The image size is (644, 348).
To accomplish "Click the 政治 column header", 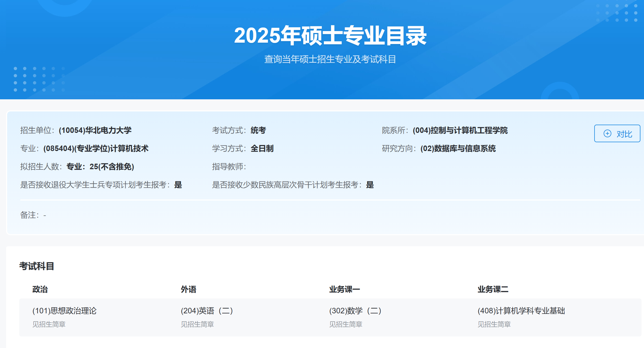I will (x=40, y=289).
